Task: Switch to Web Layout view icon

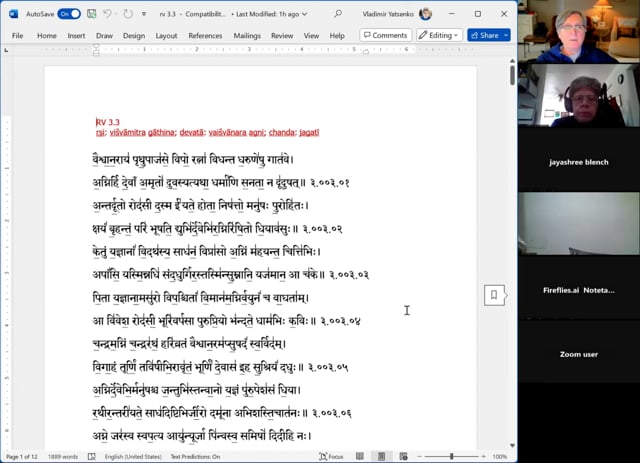Action: (x=403, y=456)
